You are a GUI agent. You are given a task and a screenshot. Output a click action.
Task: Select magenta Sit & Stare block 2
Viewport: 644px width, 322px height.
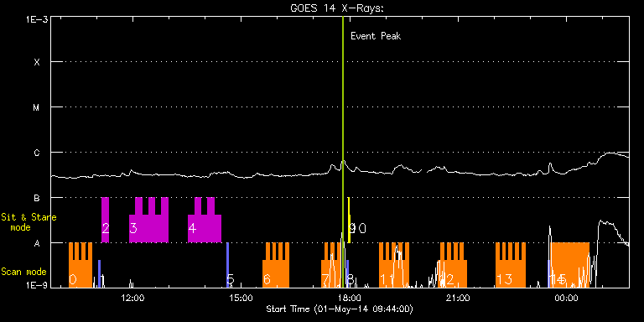(105, 220)
